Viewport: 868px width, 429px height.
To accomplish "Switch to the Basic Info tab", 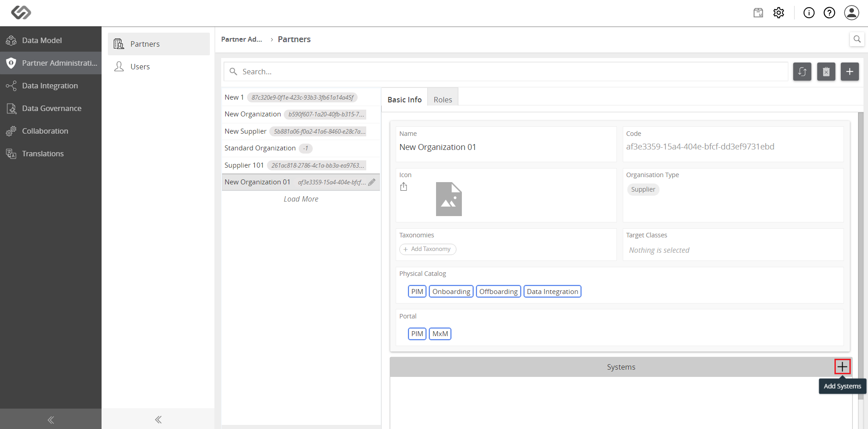I will [404, 100].
